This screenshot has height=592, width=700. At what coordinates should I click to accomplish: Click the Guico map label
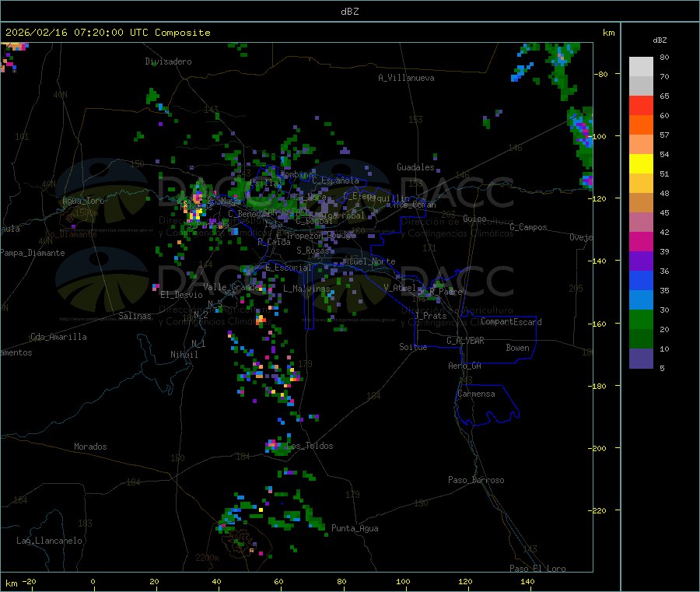click(x=474, y=219)
